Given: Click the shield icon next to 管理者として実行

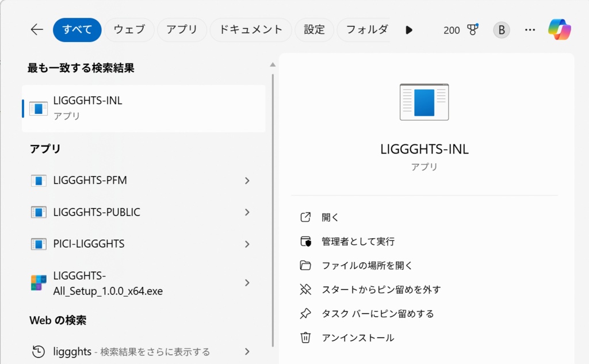Looking at the screenshot, I should 306,241.
